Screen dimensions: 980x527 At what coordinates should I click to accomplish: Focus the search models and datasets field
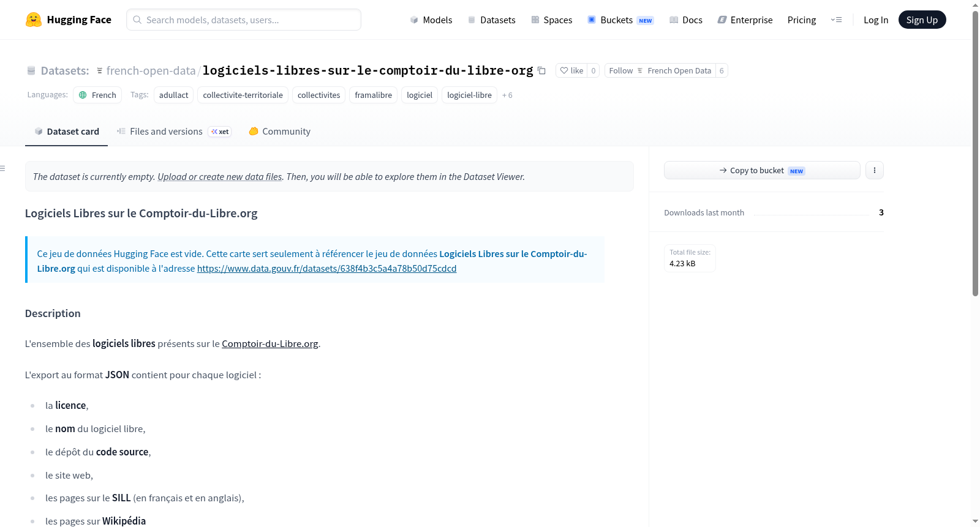tap(244, 20)
